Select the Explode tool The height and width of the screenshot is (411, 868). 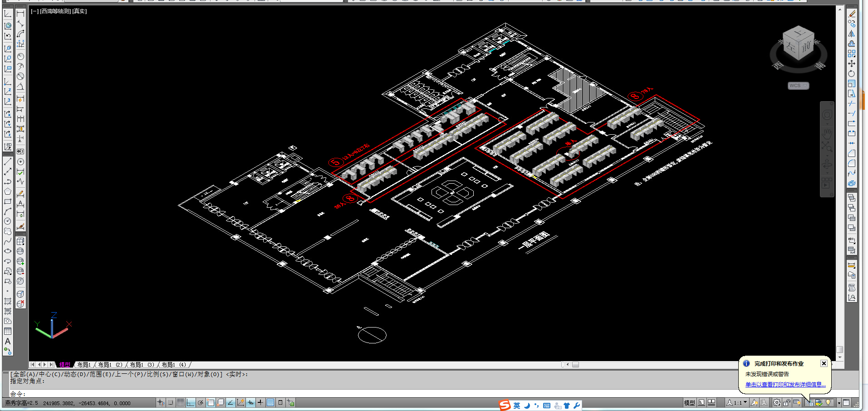(x=852, y=183)
